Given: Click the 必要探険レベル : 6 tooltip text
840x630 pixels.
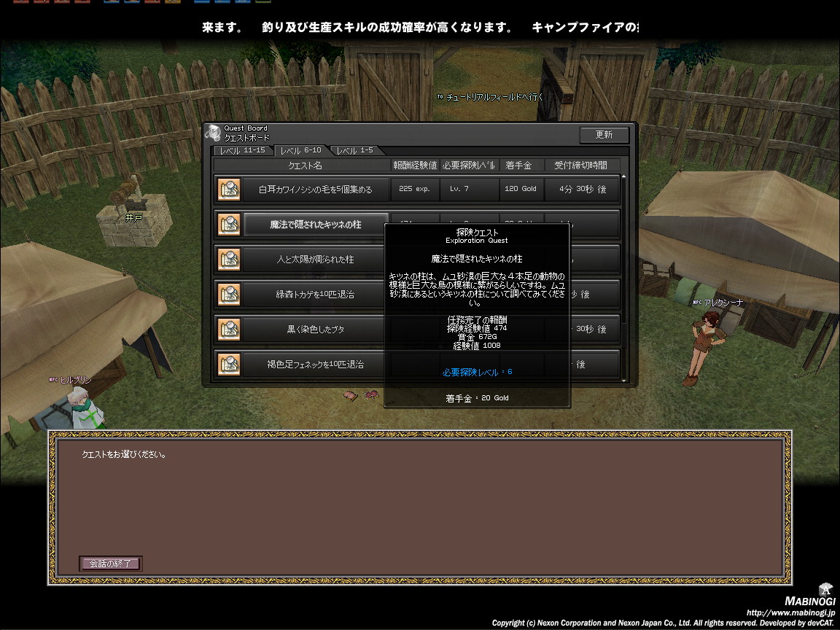Looking at the screenshot, I should (478, 372).
